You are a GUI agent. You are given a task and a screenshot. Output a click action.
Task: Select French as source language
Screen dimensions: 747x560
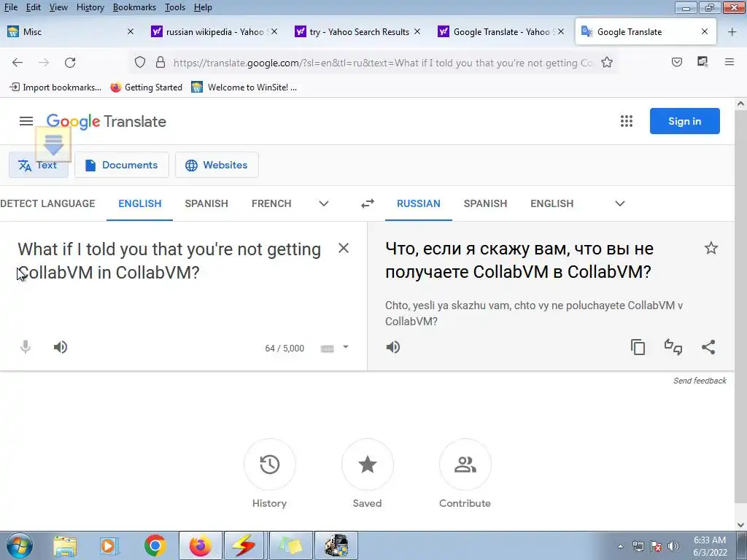point(271,204)
